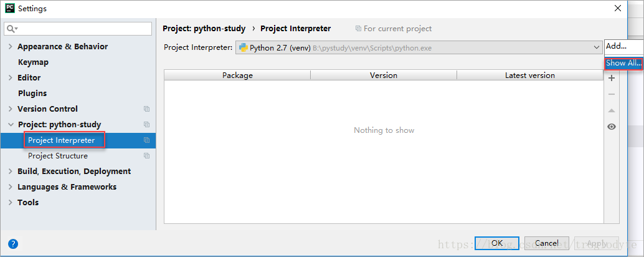Click the PyCharm logo in title bar

click(10, 8)
